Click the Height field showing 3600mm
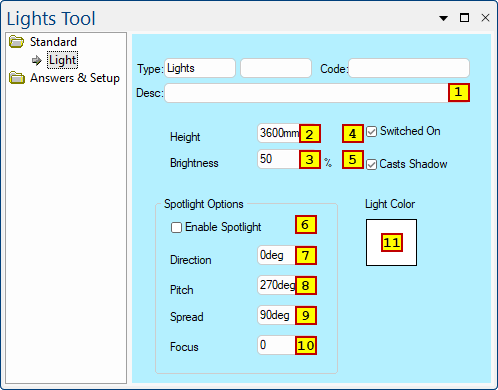Screen dimensions: 498x390 pyautogui.click(x=289, y=133)
